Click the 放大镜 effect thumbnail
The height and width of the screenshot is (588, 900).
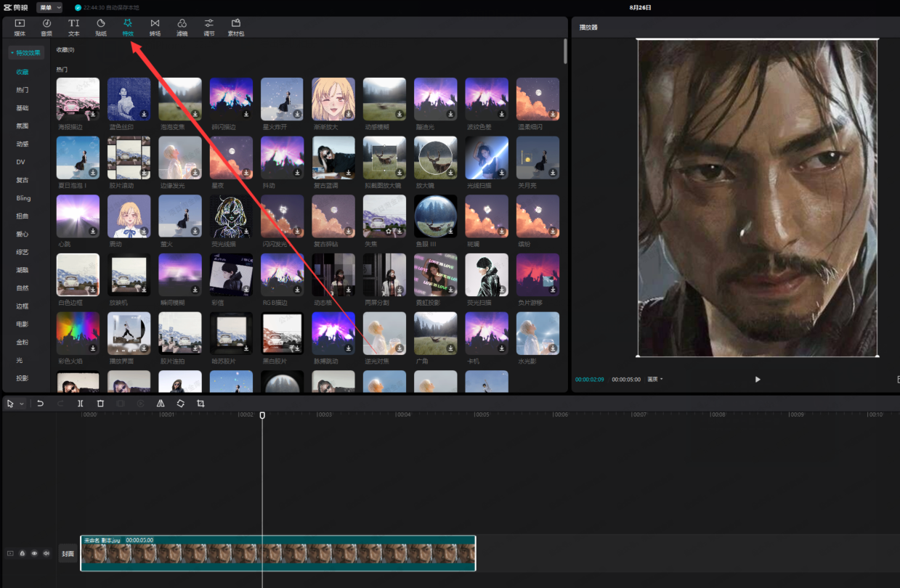pos(436,158)
